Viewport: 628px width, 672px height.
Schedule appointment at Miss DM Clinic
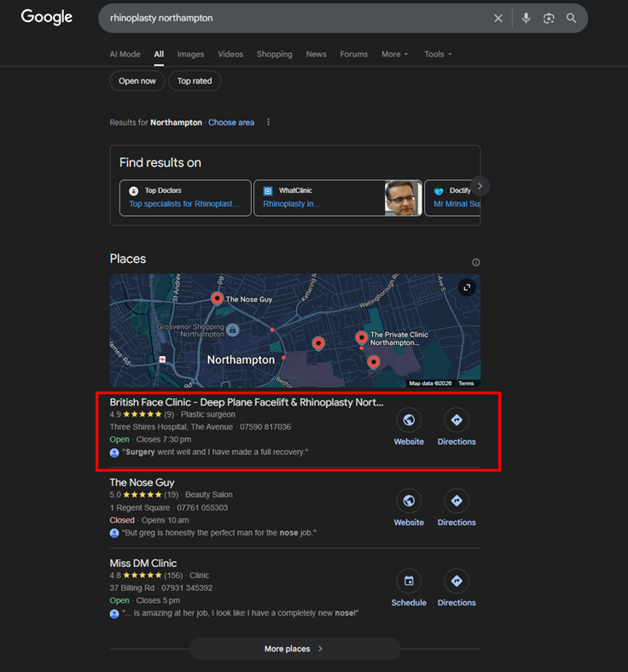(409, 588)
